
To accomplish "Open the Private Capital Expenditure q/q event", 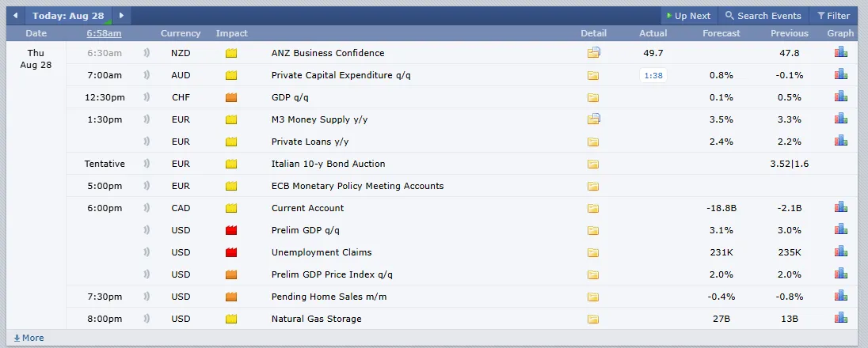I will 341,75.
